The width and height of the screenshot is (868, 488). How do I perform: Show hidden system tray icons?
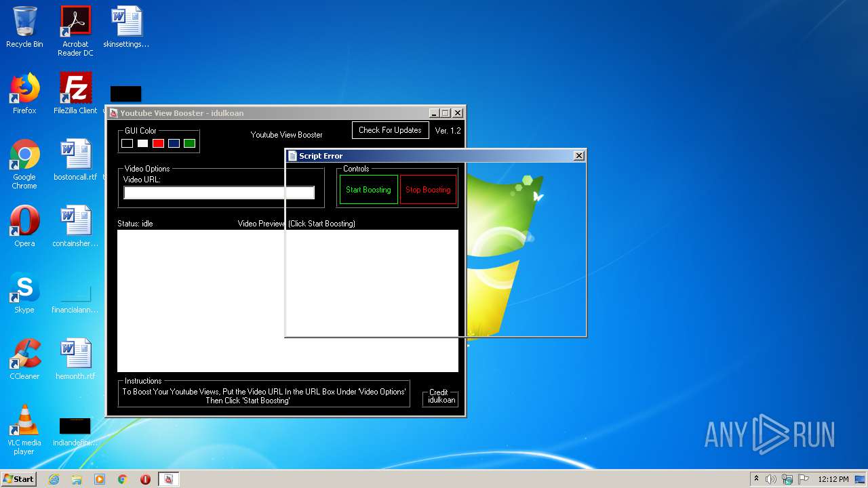pos(757,479)
